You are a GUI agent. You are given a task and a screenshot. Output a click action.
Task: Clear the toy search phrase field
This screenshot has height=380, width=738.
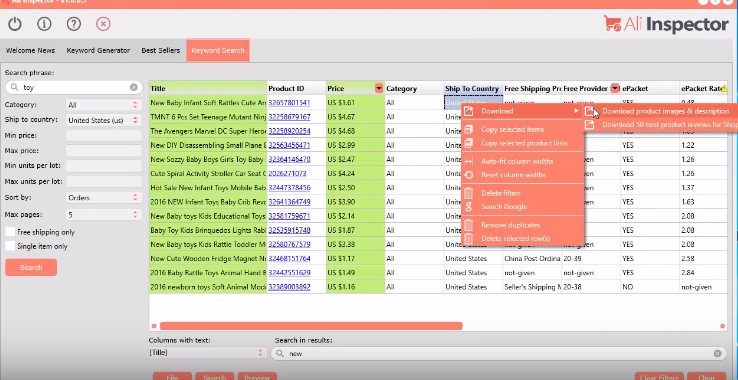pyautogui.click(x=134, y=87)
